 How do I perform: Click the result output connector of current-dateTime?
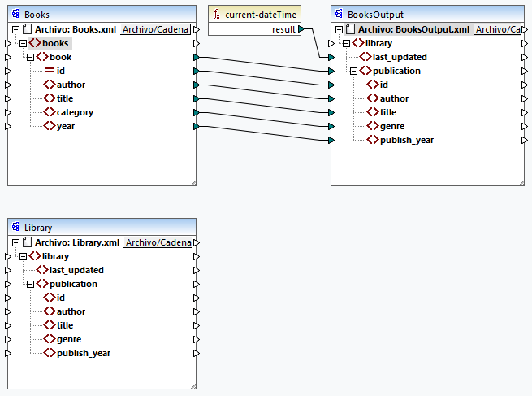pyautogui.click(x=301, y=29)
